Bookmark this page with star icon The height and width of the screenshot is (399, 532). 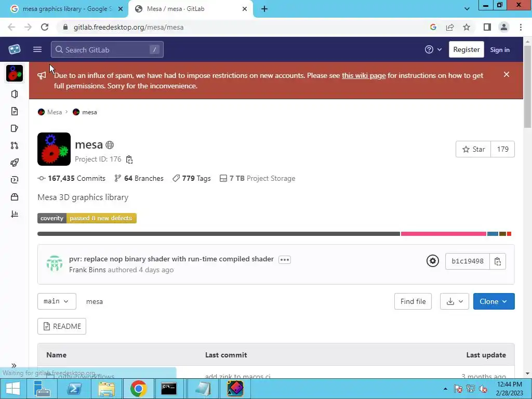click(x=467, y=27)
